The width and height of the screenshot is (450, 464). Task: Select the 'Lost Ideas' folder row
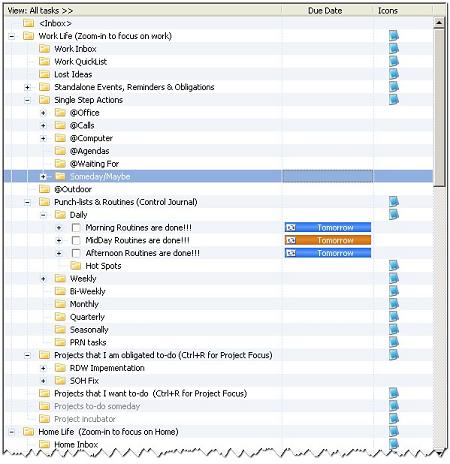[x=219, y=74]
